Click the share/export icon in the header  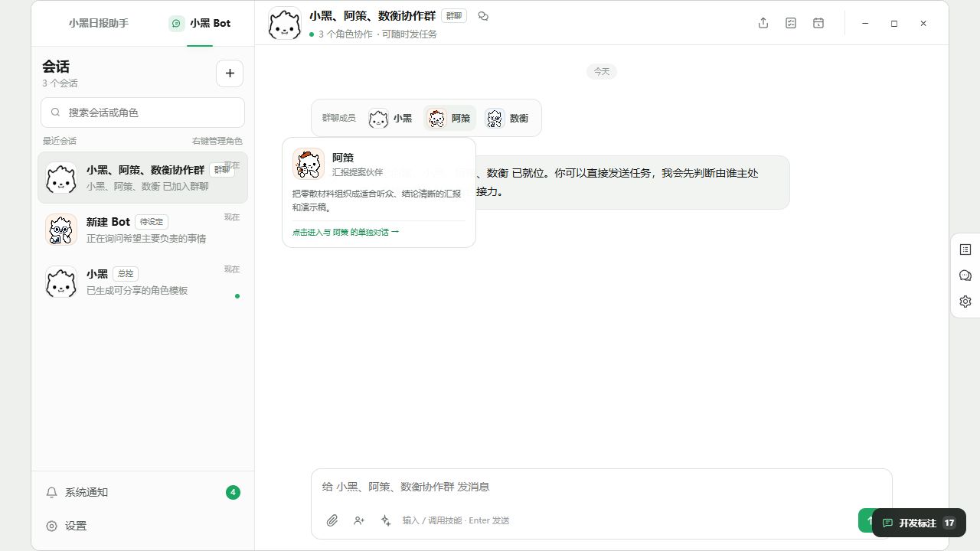(763, 24)
